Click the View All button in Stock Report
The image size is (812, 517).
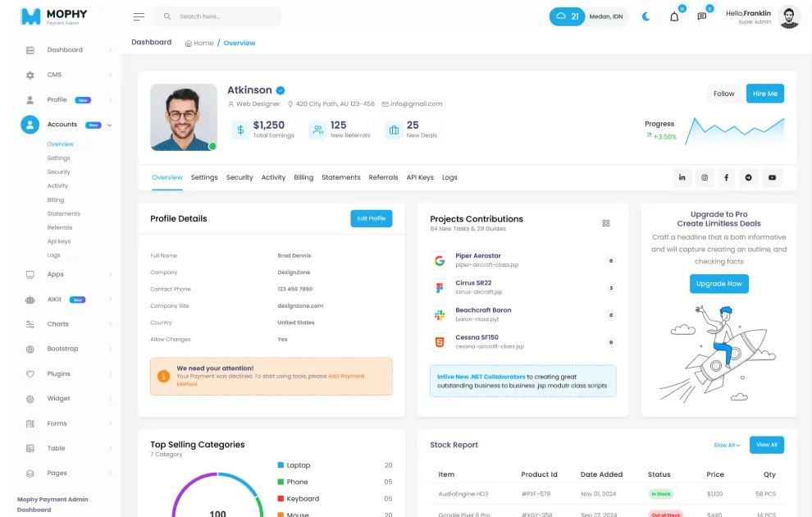point(766,445)
